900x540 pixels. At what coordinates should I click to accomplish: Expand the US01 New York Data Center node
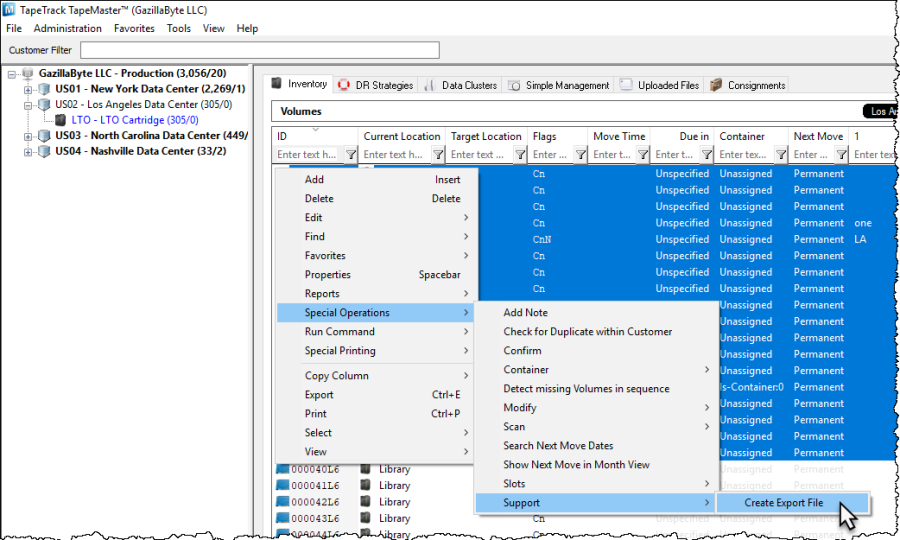pyautogui.click(x=28, y=89)
